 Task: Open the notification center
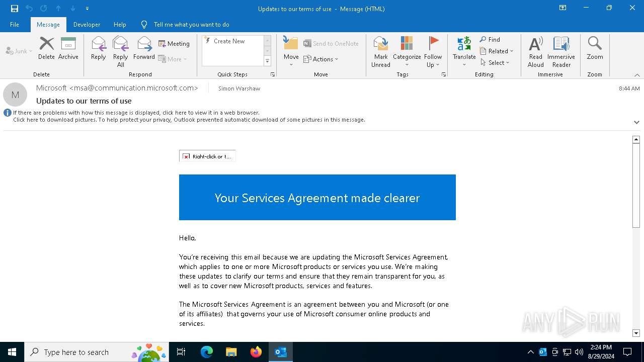coord(627,352)
